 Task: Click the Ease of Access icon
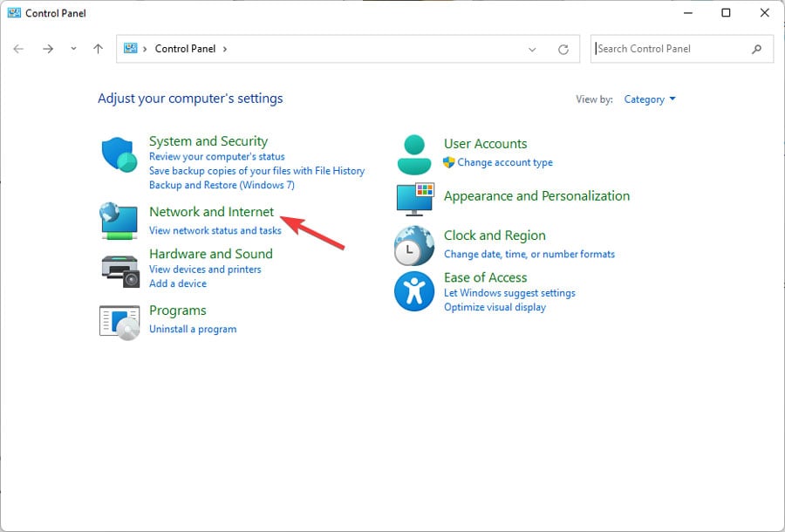point(414,291)
